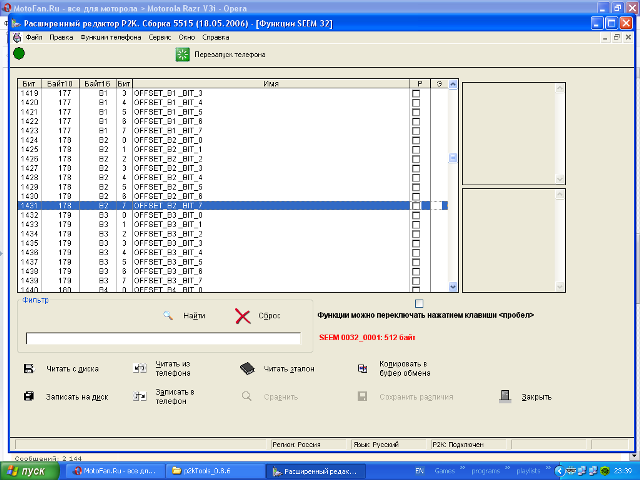Click the Читать из телефона icon
The width and height of the screenshot is (640, 480).
(140, 368)
